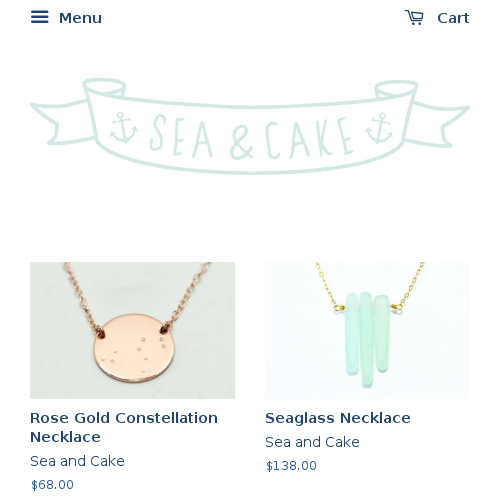This screenshot has height=500, width=500.
Task: Open the Rose Gold Constellation Necklace photo
Action: coord(132,330)
